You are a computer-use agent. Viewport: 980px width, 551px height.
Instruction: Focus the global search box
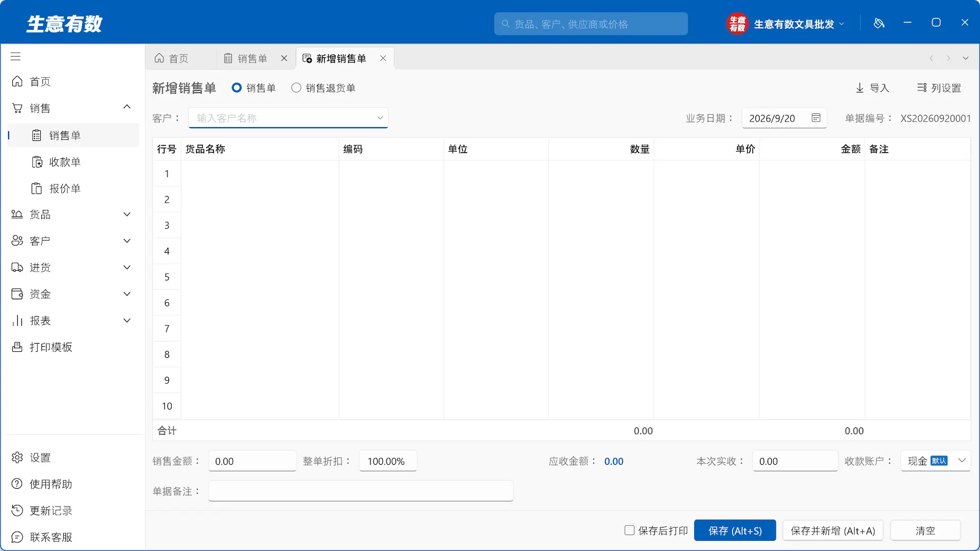(591, 24)
